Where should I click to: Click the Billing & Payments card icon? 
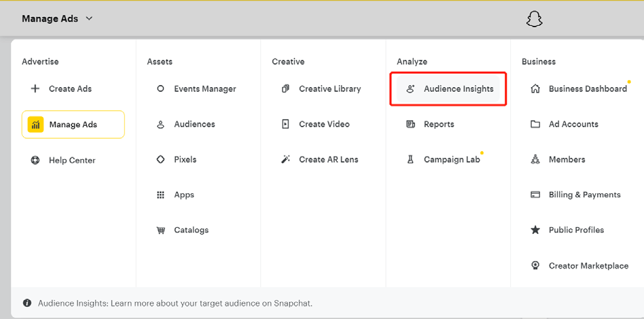(535, 195)
